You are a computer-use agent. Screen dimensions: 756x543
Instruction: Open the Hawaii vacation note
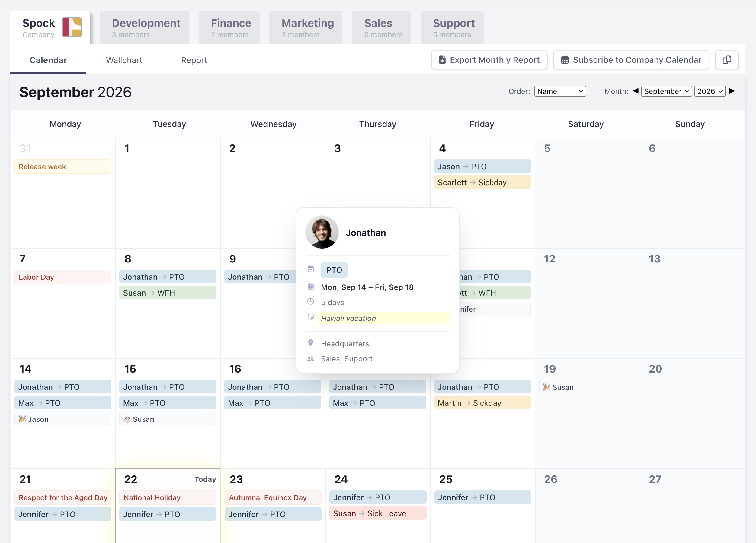click(383, 318)
